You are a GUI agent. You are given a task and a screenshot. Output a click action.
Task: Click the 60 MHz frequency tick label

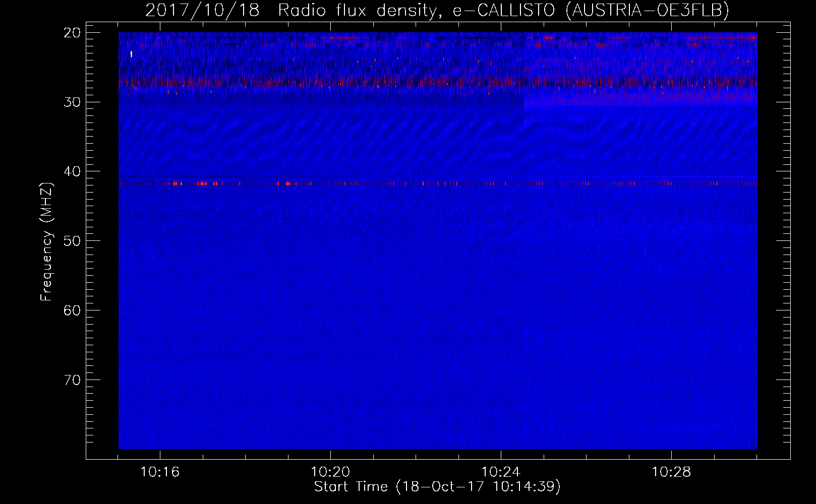(72, 310)
